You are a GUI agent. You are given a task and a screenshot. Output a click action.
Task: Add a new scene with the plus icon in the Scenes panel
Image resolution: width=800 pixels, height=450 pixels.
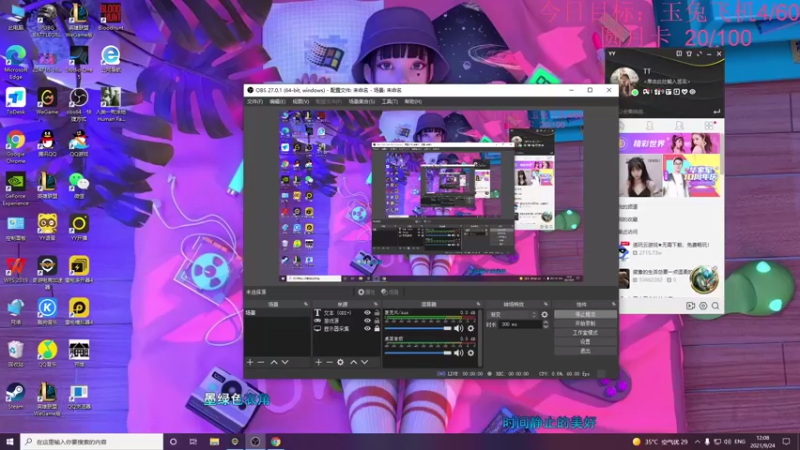pyautogui.click(x=250, y=362)
